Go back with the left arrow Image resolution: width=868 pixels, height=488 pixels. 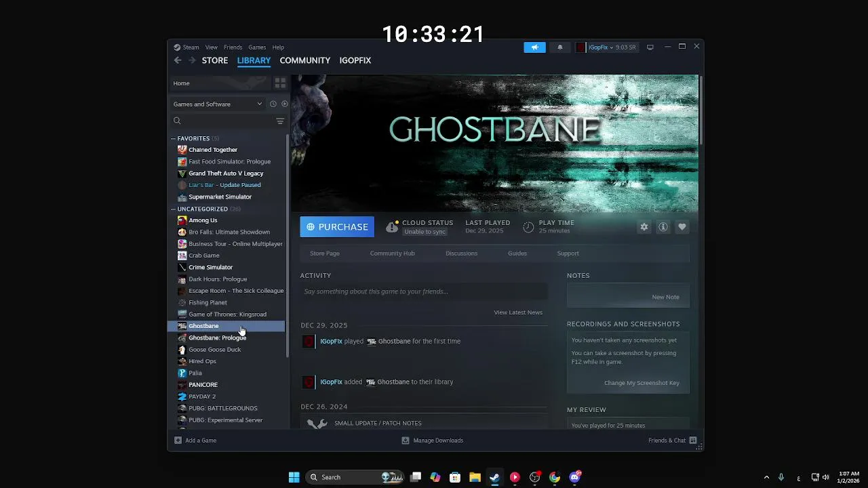(178, 60)
